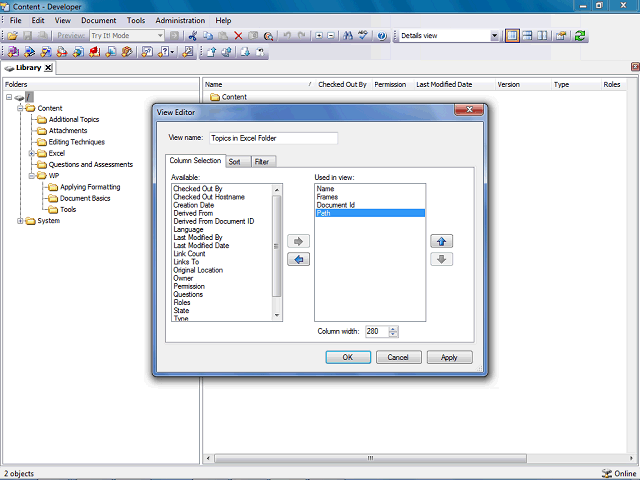Viewport: 640px width, 480px height.
Task: Open the new question icon dropdown arrow
Action: pyautogui.click(x=173, y=52)
